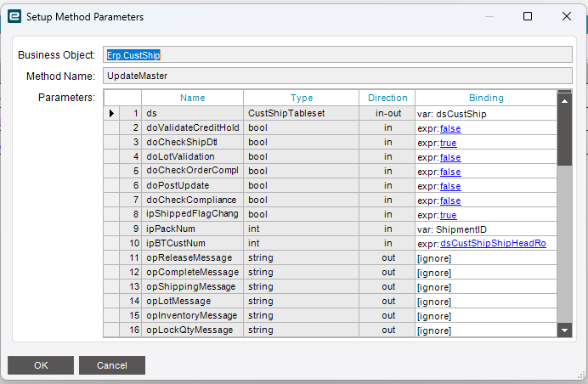Click the 'in-out' direction cell
Viewport: 588px width, 384px height.
click(x=387, y=113)
